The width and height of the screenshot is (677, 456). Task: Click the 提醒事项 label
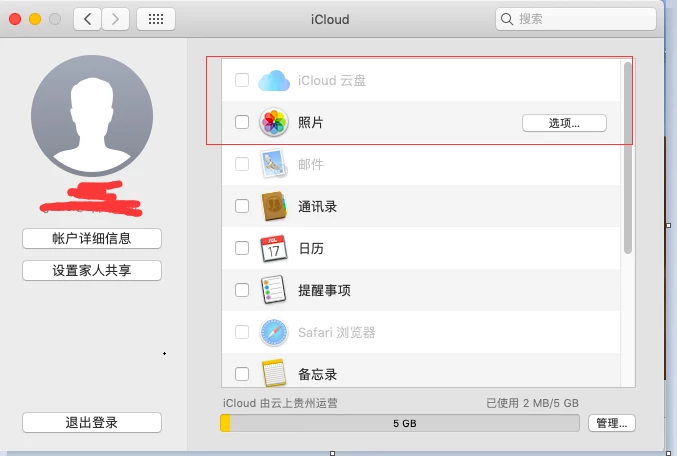coord(324,290)
